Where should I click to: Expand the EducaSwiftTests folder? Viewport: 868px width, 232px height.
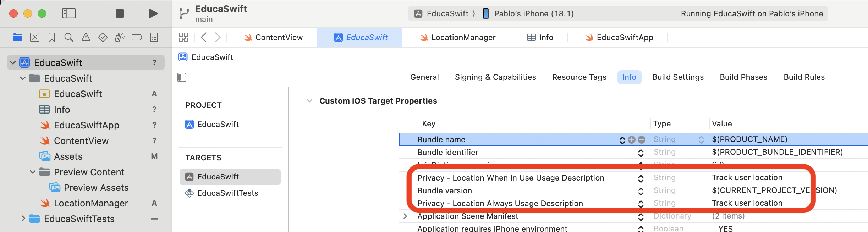pyautogui.click(x=23, y=219)
